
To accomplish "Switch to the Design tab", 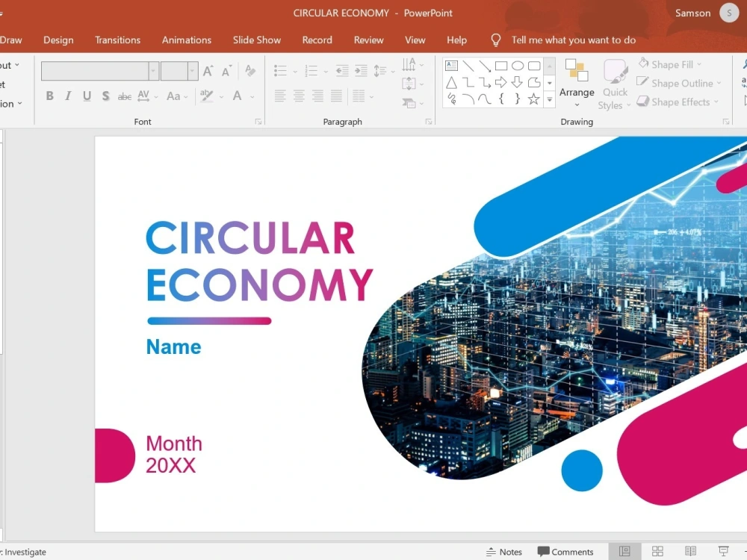I will pos(58,40).
